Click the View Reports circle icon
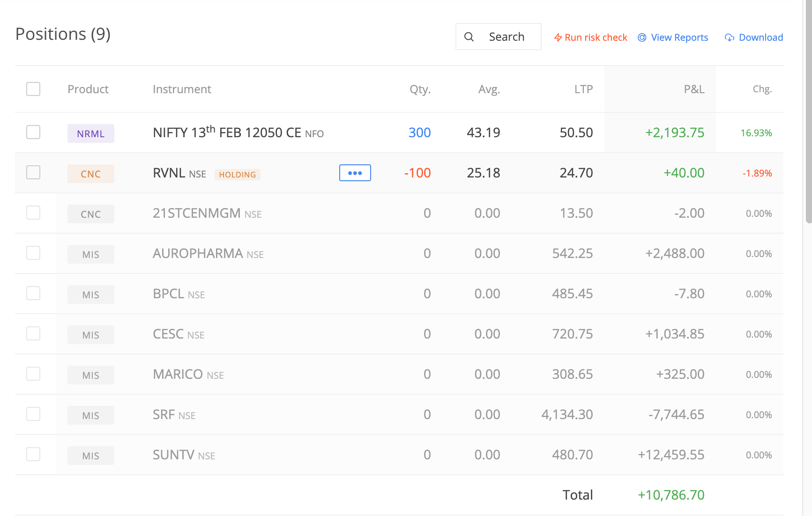Viewport: 812px width, 516px height. click(x=642, y=37)
